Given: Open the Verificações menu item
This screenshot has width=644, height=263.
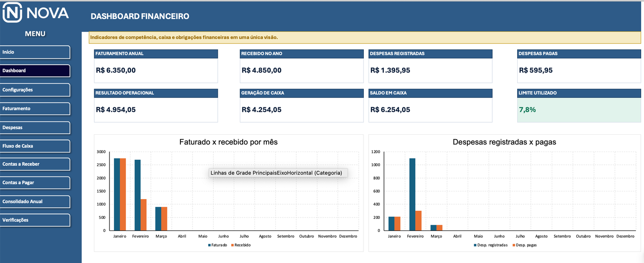Looking at the screenshot, I should click(x=35, y=220).
